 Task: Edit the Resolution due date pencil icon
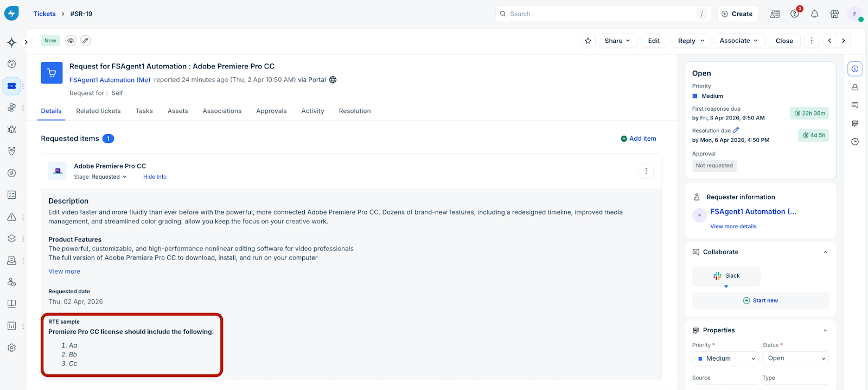point(736,130)
